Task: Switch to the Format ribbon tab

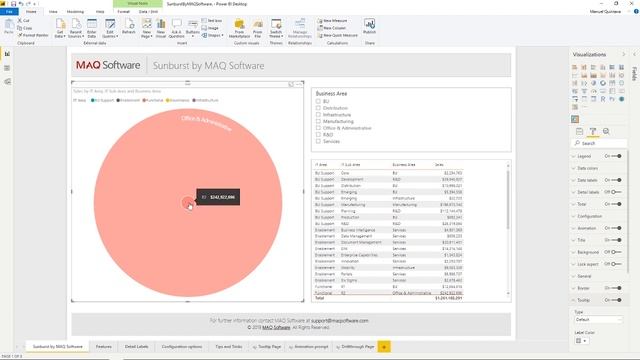Action: pos(124,11)
